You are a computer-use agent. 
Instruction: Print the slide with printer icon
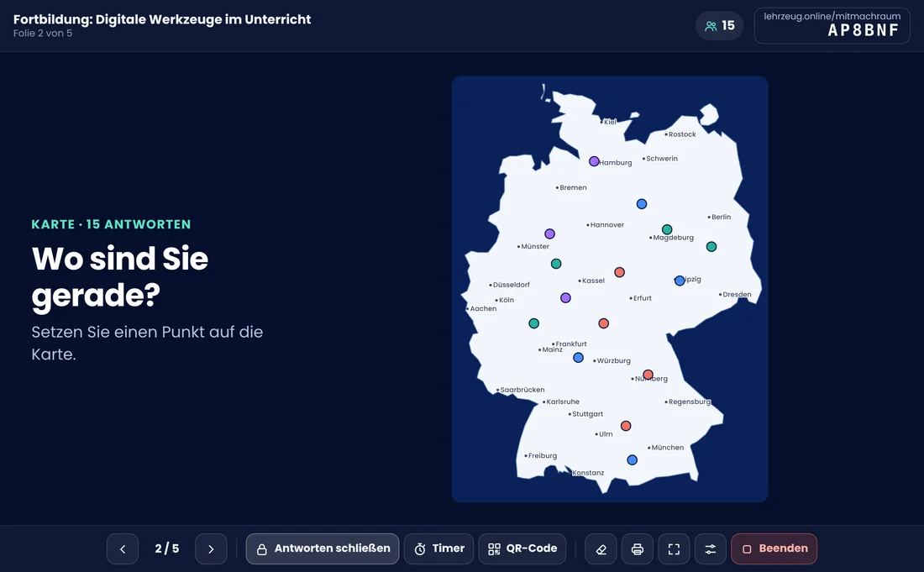[x=638, y=549]
